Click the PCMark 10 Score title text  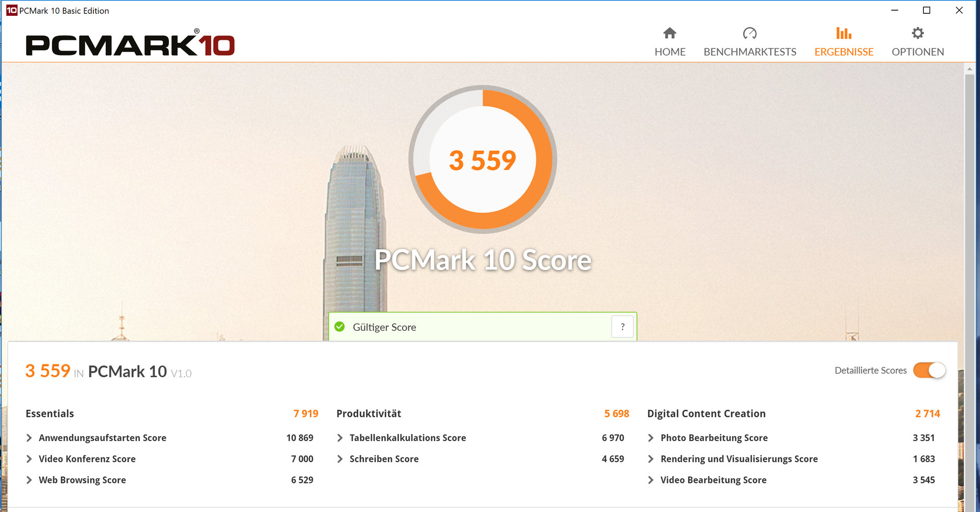(x=483, y=260)
